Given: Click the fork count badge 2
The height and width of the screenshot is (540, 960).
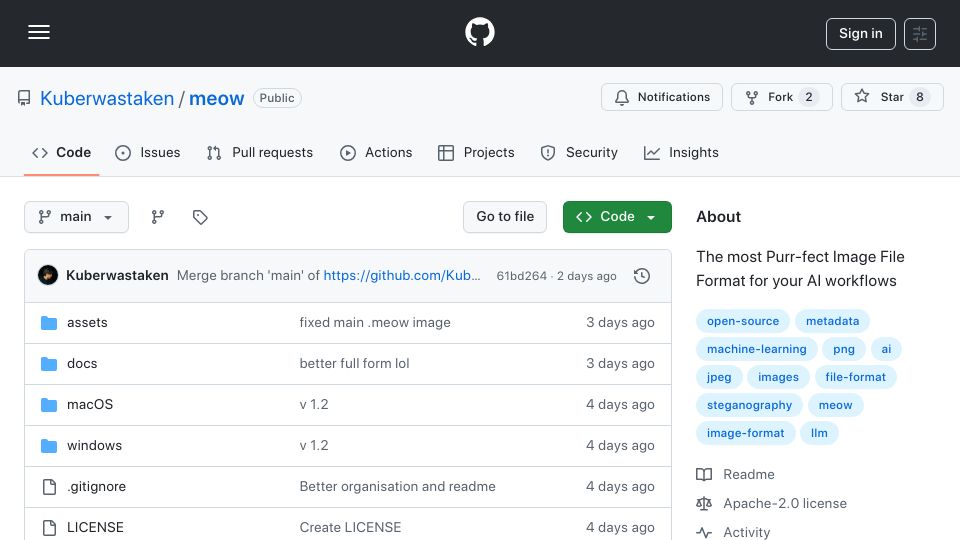Looking at the screenshot, I should point(809,97).
